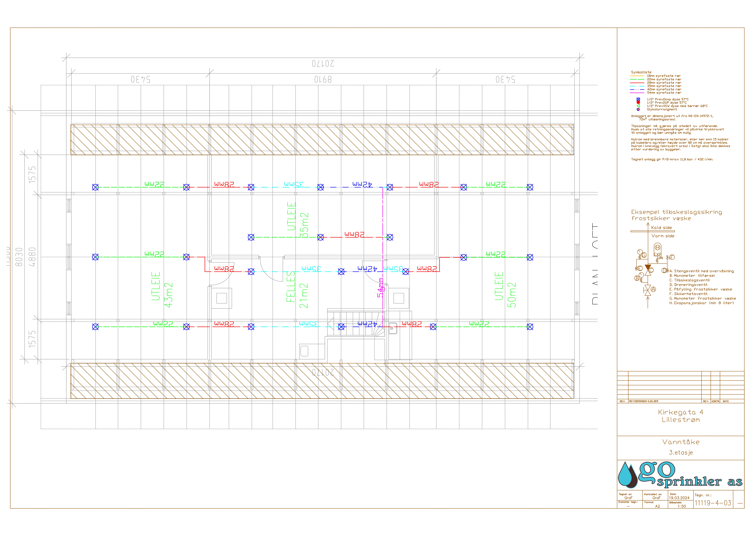Select the circled H expansion tank marker
Image resolution: width=756 pixels, height=535 pixels.
tap(658, 247)
